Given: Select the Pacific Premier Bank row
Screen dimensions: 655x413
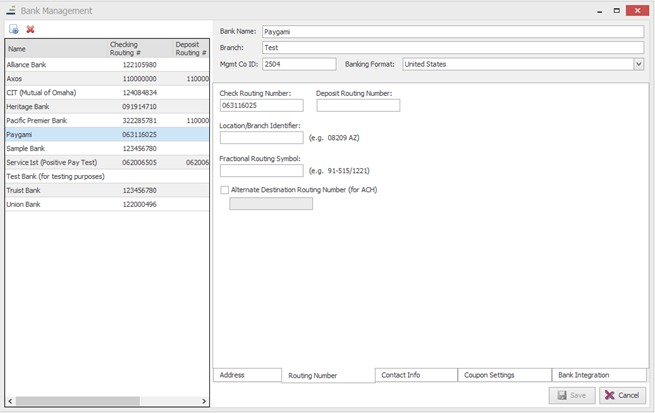Looking at the screenshot, I should [107, 120].
